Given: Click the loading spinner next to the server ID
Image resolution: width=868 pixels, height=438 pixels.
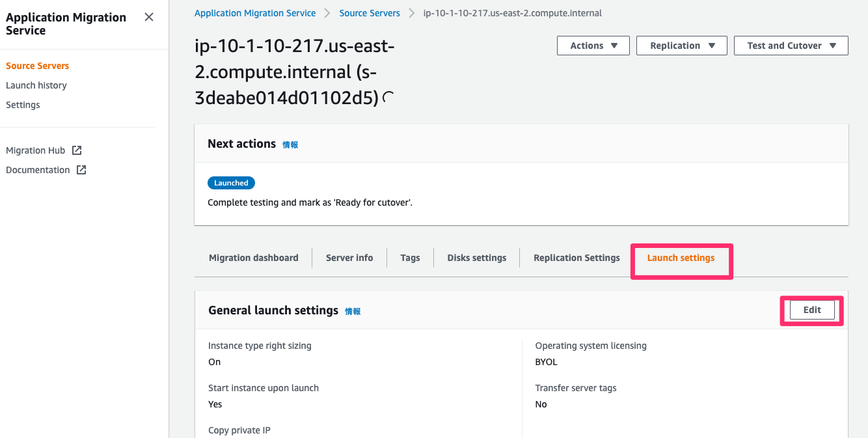Looking at the screenshot, I should pos(388,98).
